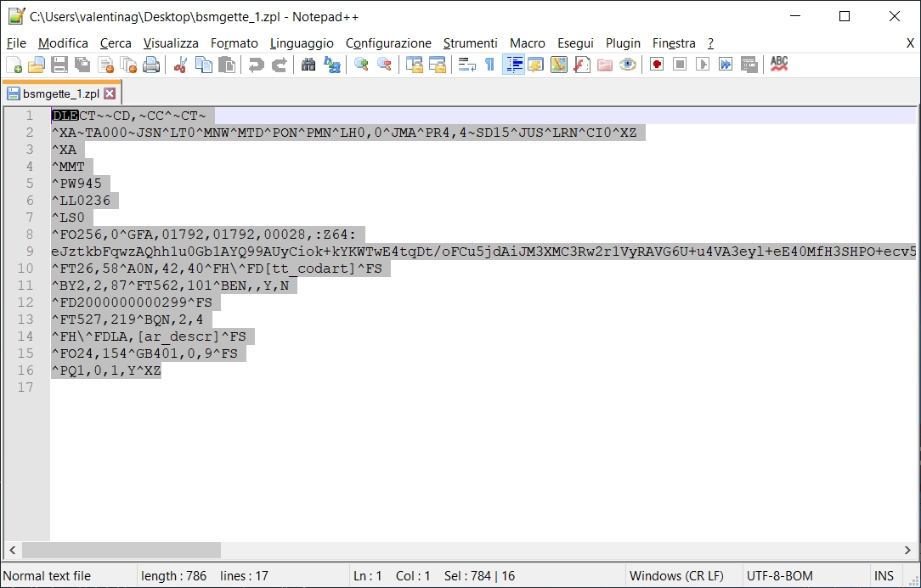
Task: Click the Open file folder icon
Action: [37, 65]
